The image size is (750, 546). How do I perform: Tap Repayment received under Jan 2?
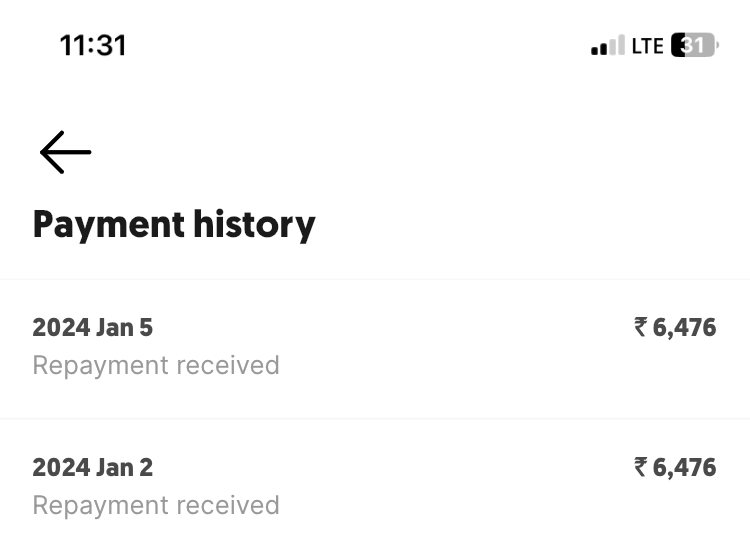coord(156,505)
